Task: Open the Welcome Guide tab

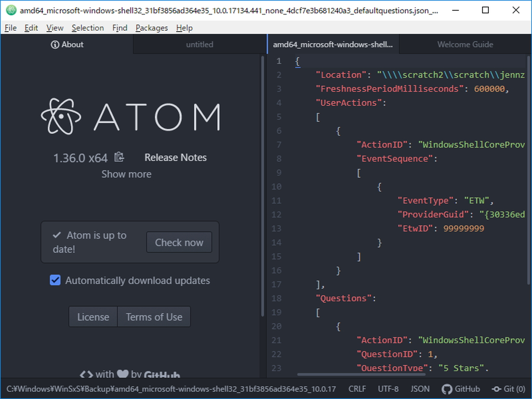Action: pos(465,44)
